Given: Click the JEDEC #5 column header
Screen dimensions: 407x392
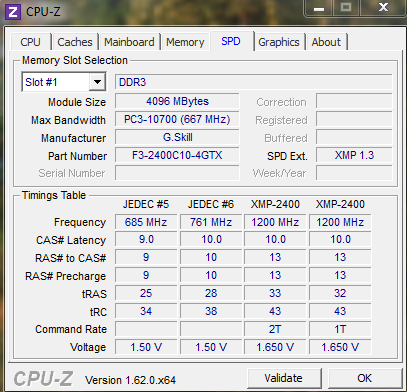Looking at the screenshot, I should (146, 204).
